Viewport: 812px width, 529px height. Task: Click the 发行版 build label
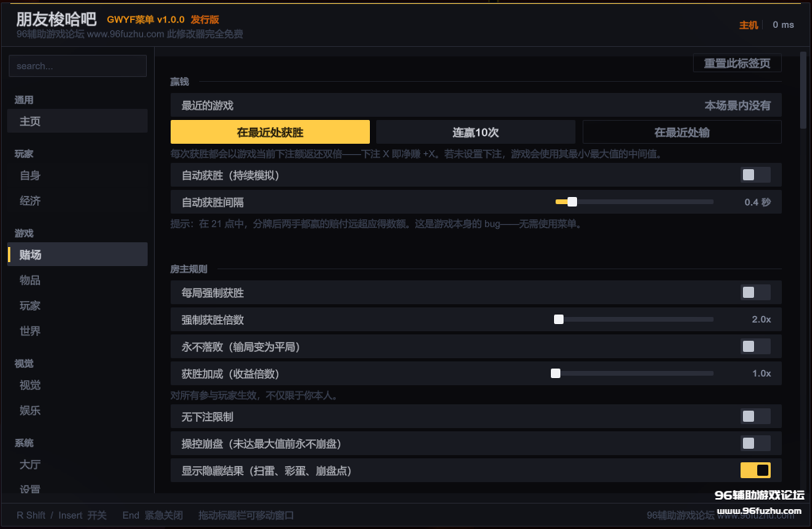pyautogui.click(x=205, y=20)
